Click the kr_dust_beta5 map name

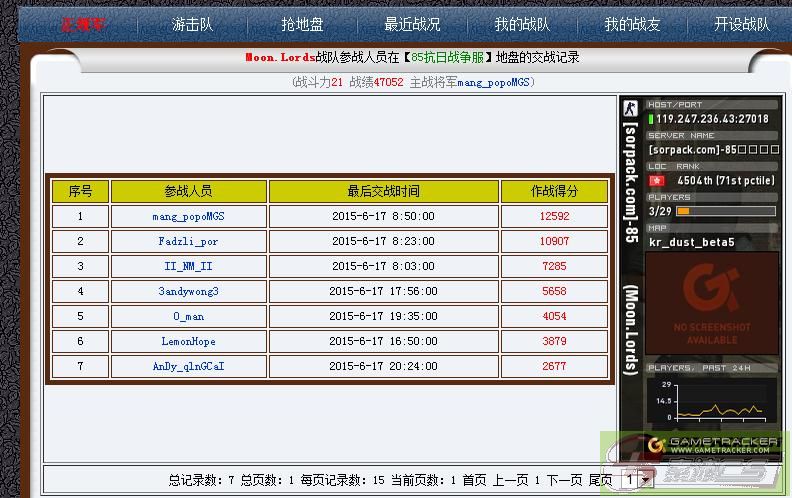click(691, 242)
